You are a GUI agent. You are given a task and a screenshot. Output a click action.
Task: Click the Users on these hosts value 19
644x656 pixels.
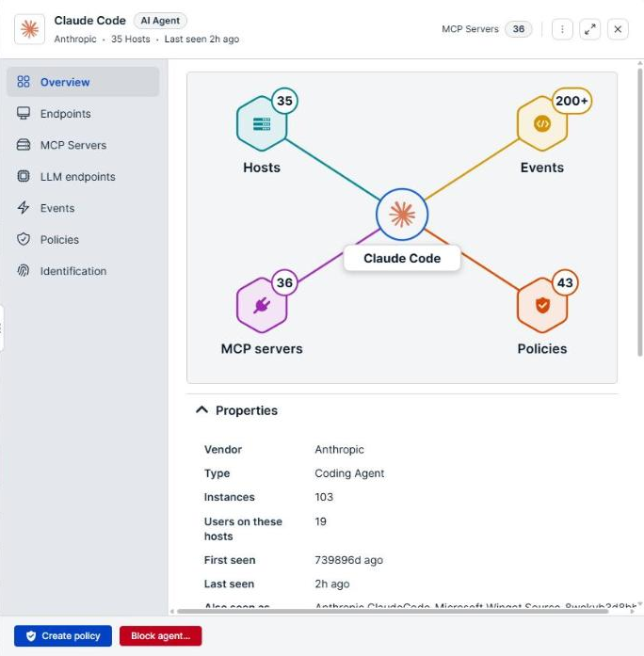pyautogui.click(x=320, y=521)
